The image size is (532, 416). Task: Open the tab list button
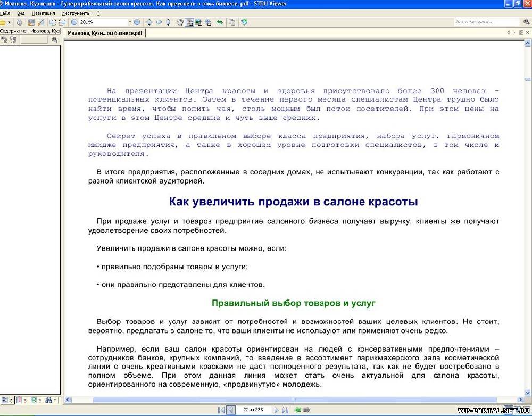click(x=521, y=32)
